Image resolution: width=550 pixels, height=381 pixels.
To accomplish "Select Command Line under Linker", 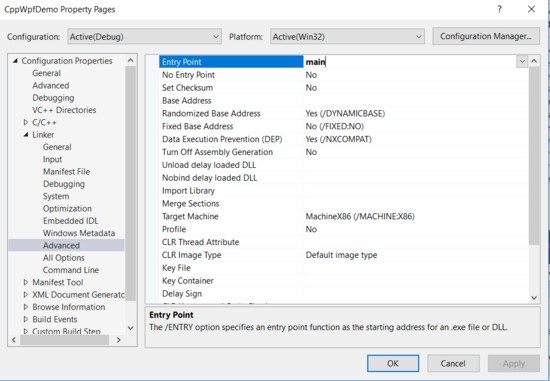I will 71,270.
